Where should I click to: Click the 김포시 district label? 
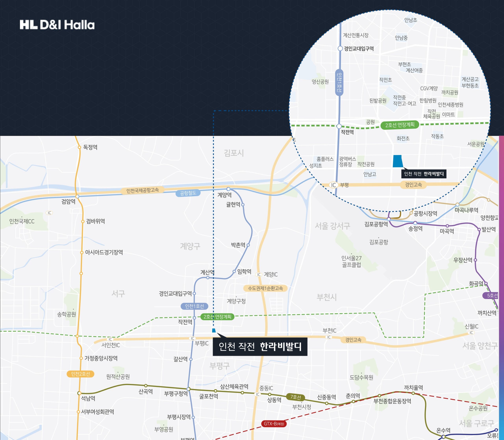click(234, 153)
